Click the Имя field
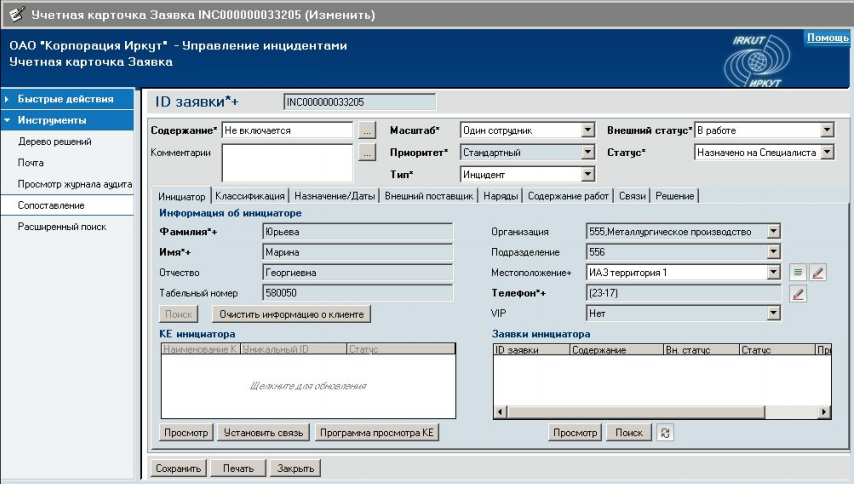 357,252
